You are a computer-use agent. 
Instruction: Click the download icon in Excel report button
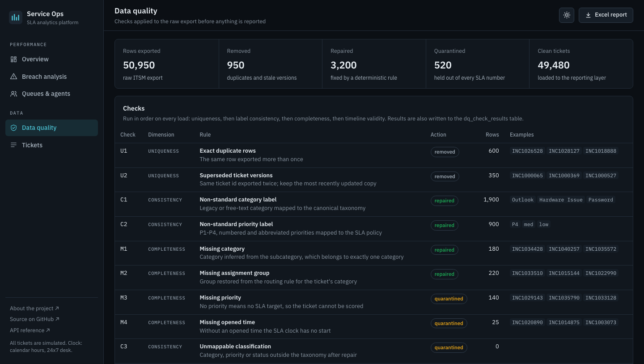(x=588, y=15)
